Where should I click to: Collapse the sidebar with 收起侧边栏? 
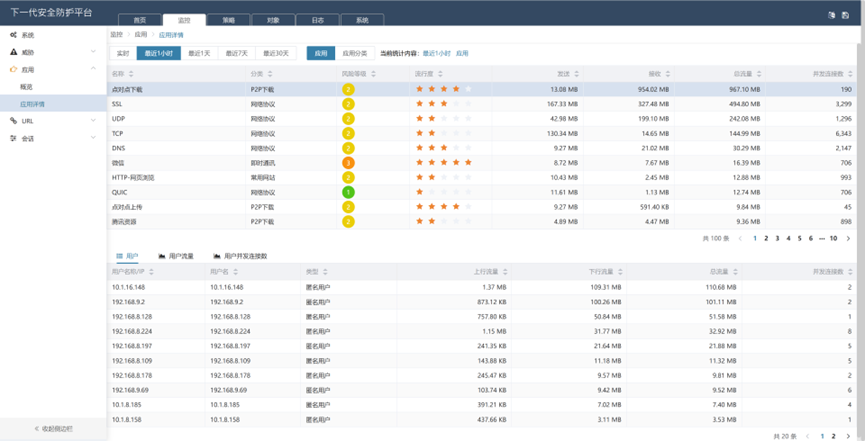(x=54, y=429)
